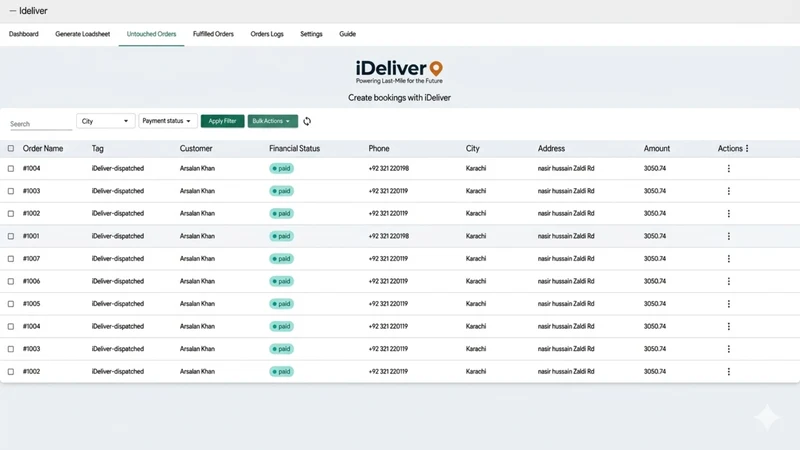Viewport: 800px width, 450px height.
Task: Open the Guide tab
Action: tap(347, 34)
